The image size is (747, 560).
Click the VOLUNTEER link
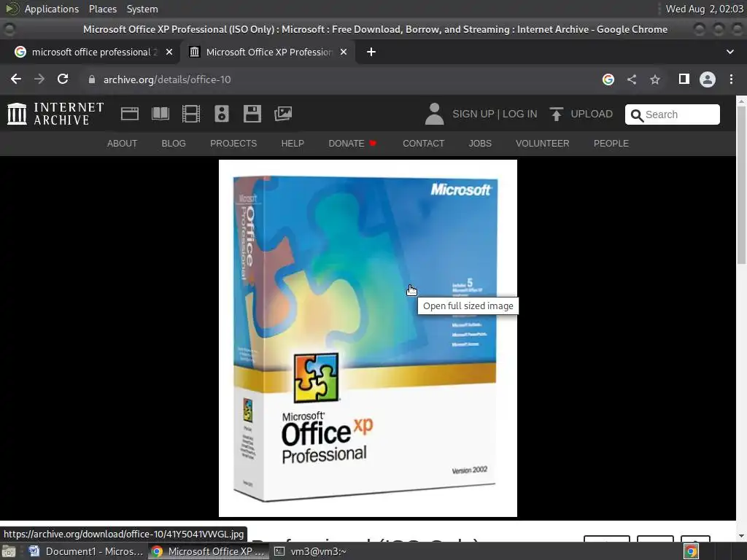542,144
